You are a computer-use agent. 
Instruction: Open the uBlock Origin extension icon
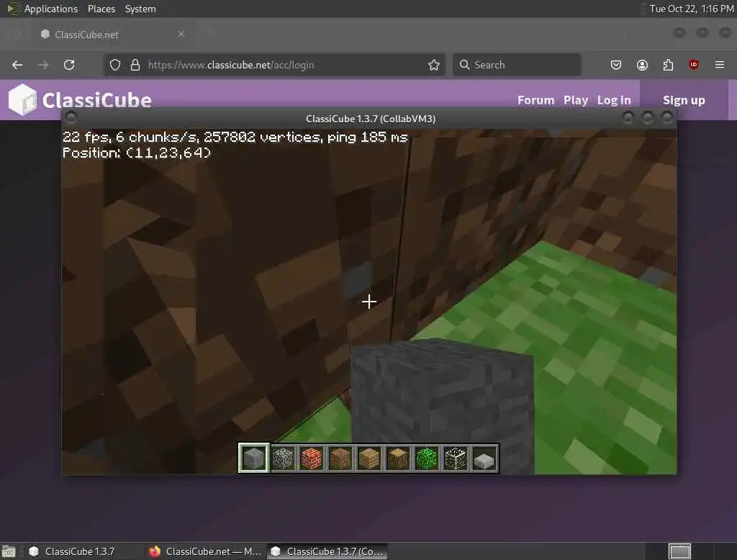(x=694, y=65)
